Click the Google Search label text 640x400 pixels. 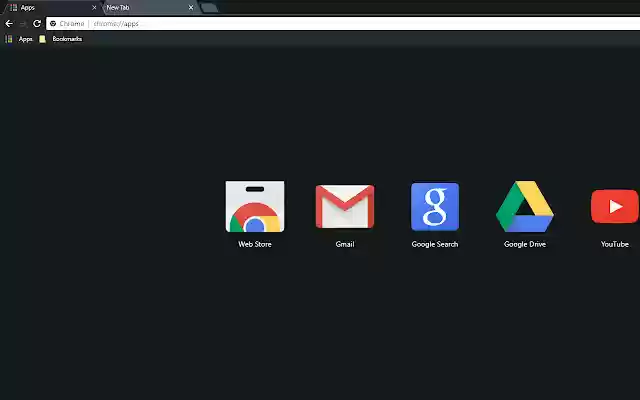[435, 244]
